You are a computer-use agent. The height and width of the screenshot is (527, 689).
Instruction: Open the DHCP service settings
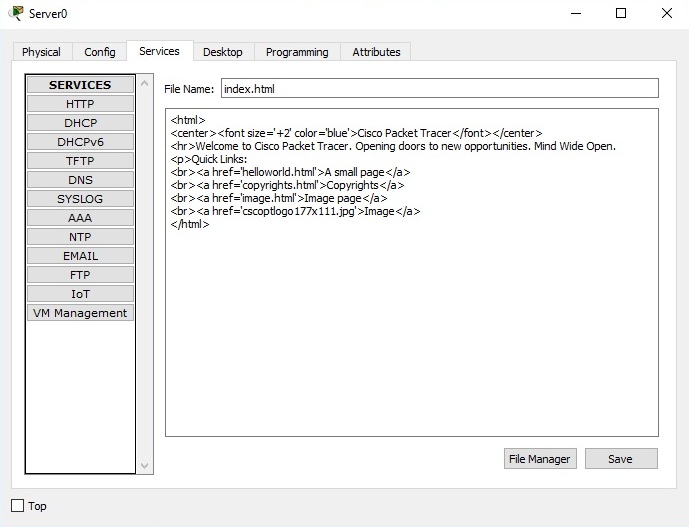(x=80, y=123)
